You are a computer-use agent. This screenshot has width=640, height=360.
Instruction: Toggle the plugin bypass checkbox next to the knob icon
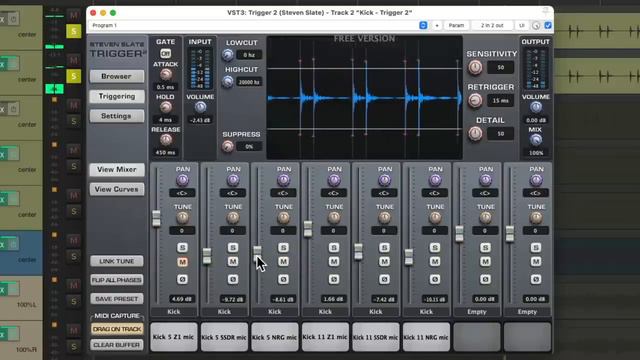pos(548,25)
